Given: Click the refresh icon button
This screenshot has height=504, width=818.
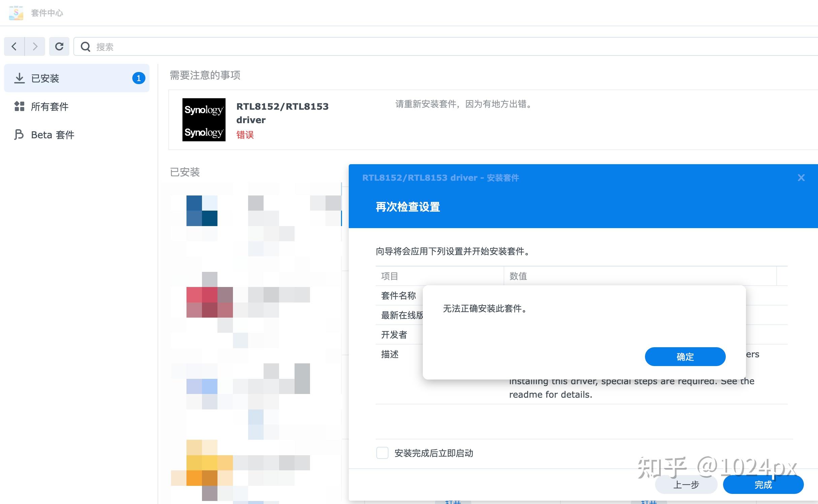Looking at the screenshot, I should click(59, 46).
